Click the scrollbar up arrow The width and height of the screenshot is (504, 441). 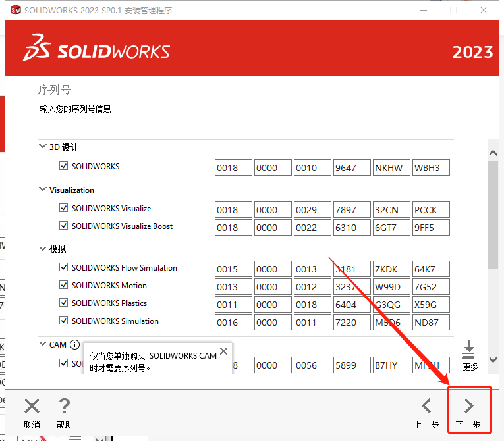[x=493, y=153]
